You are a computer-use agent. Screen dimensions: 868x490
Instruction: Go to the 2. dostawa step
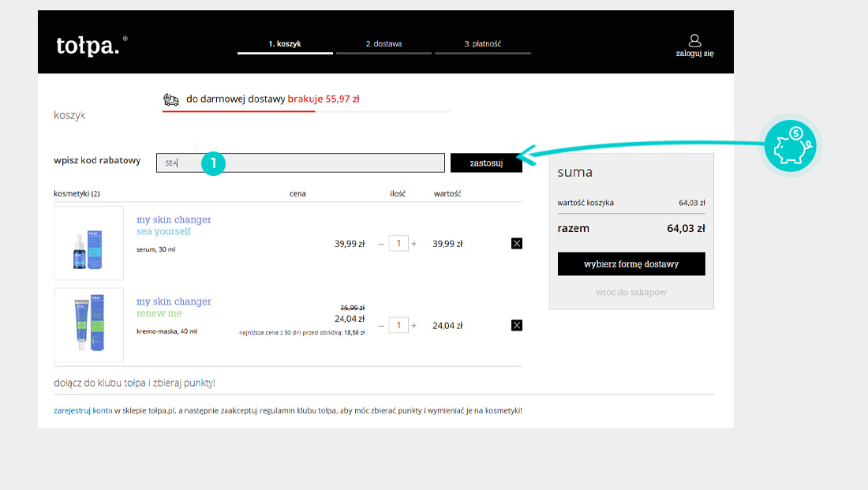click(x=383, y=43)
